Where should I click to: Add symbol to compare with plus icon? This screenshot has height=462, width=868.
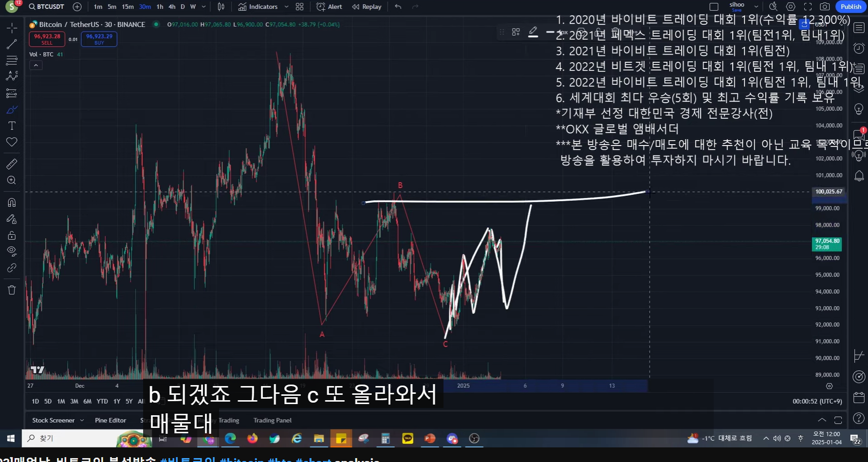(x=77, y=7)
